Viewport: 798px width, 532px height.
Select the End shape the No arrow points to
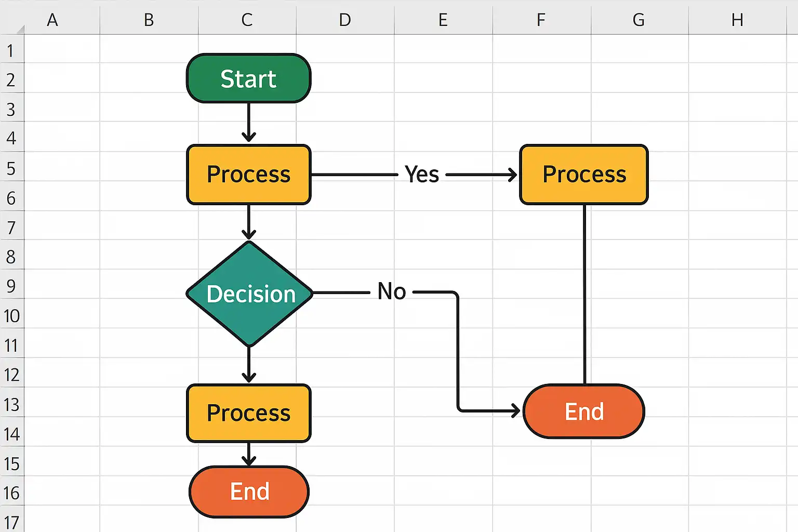(584, 411)
